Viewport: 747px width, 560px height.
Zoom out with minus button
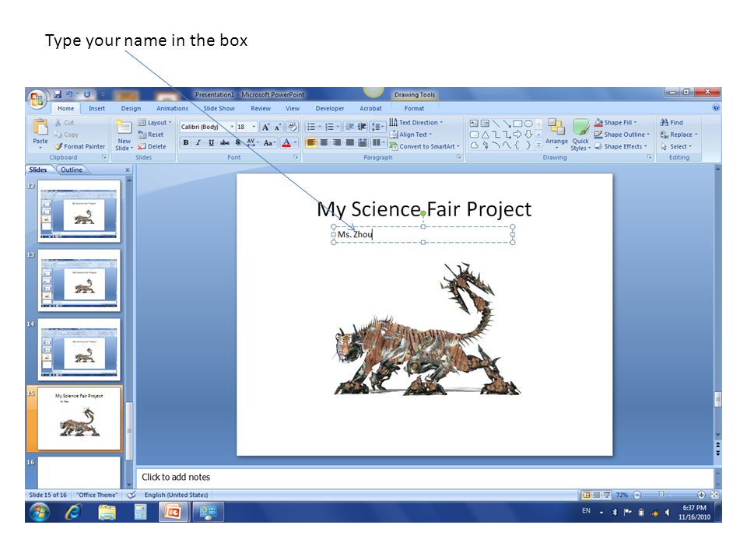click(637, 495)
